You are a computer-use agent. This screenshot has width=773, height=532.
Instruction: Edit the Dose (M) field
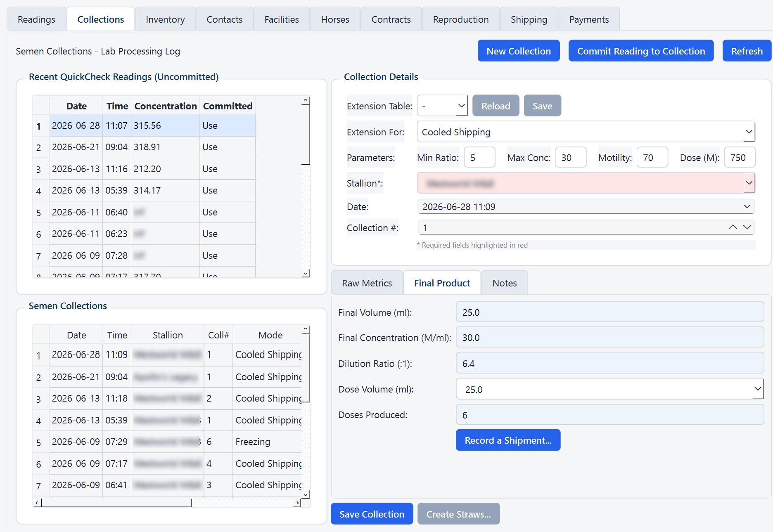coord(740,157)
